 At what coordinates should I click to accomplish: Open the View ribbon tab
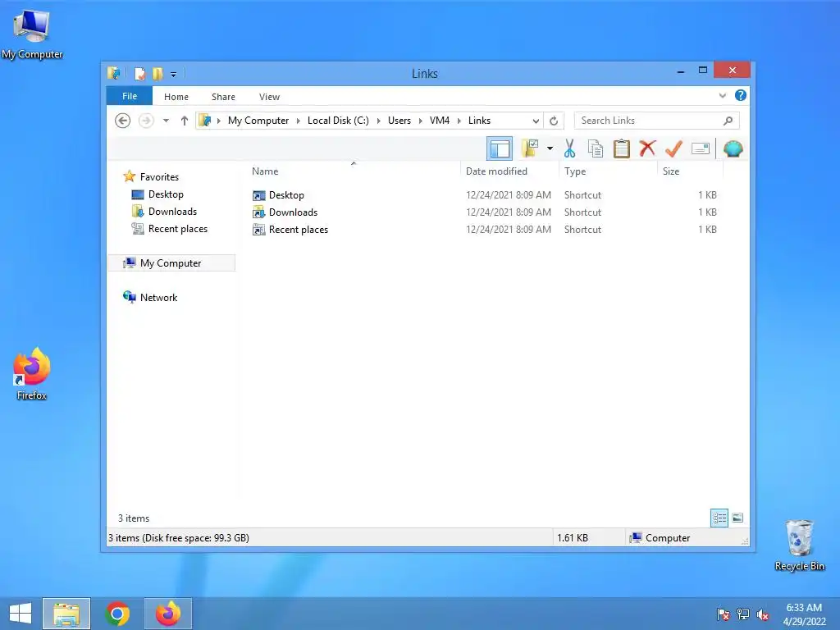[x=269, y=97]
